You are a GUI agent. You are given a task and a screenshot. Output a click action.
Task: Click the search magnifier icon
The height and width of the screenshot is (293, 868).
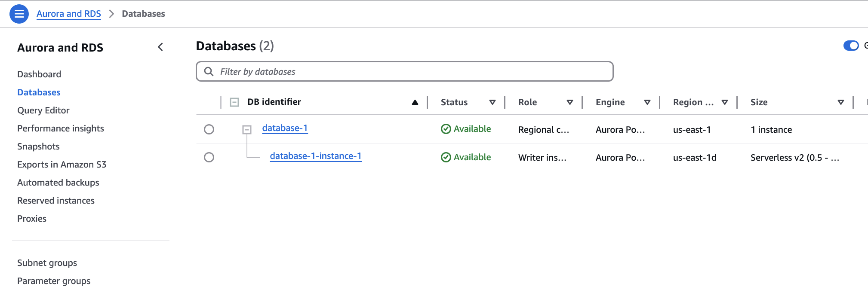point(209,71)
